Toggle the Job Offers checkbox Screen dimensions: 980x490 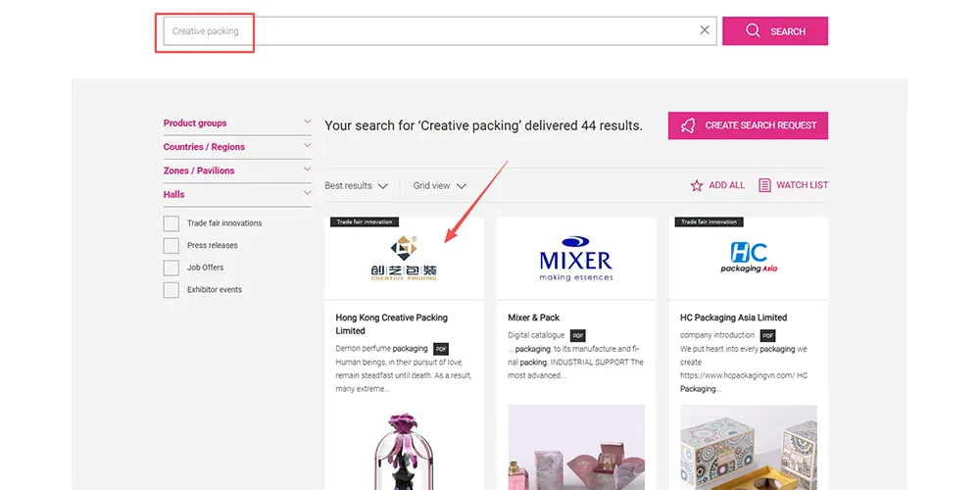tap(171, 268)
